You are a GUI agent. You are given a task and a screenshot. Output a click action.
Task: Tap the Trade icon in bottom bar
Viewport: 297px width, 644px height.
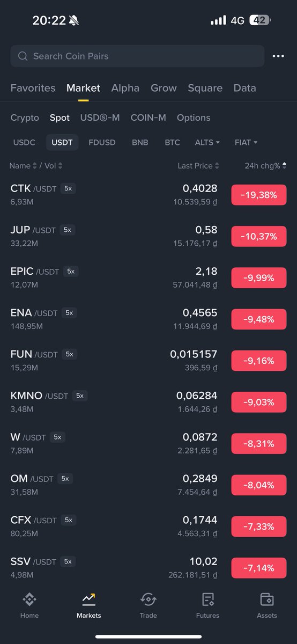coord(148,599)
